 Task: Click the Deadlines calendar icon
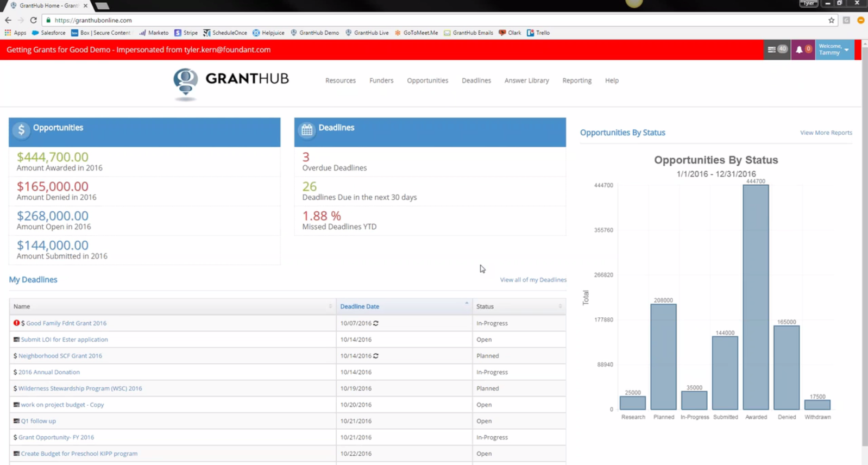307,129
